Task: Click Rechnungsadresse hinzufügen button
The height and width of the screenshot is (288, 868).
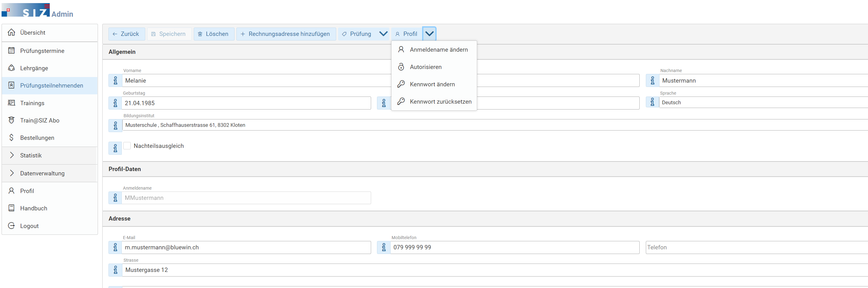Action: (286, 34)
